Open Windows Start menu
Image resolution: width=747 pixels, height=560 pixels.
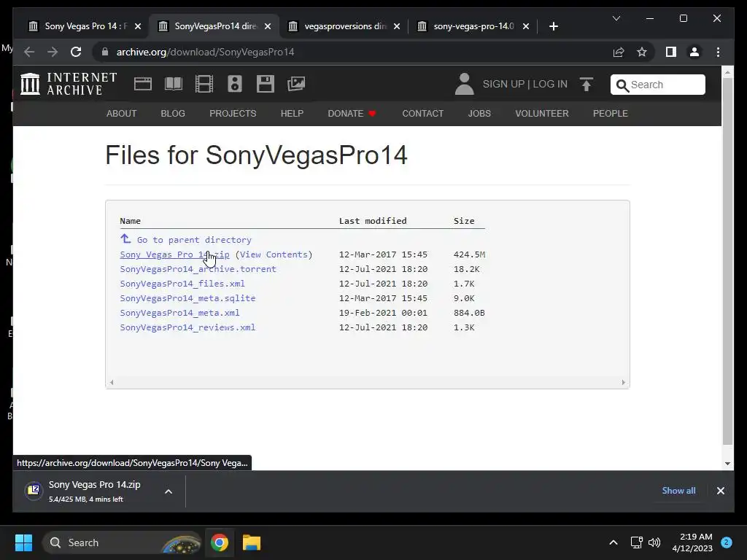[x=23, y=542]
